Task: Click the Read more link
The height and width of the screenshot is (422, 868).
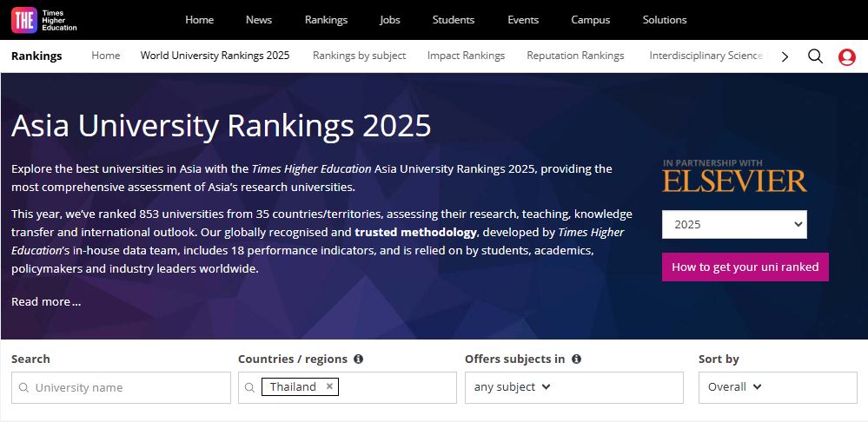Action: (46, 302)
